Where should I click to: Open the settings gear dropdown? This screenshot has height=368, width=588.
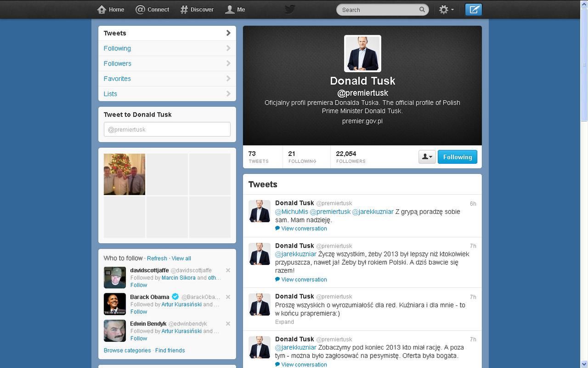446,9
